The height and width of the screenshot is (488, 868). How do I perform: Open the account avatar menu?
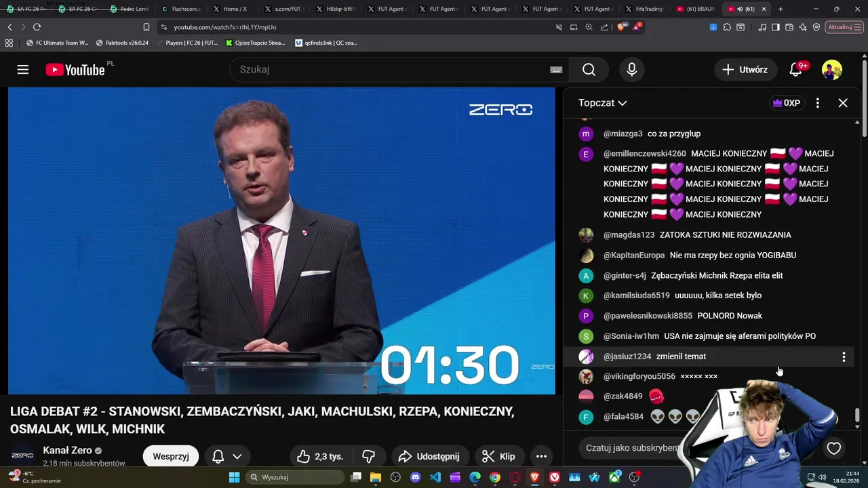coord(832,70)
